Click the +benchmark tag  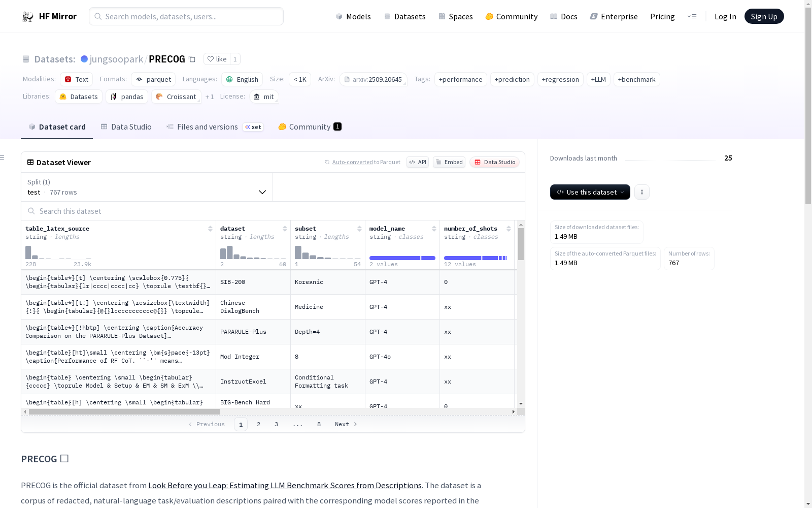coord(636,79)
